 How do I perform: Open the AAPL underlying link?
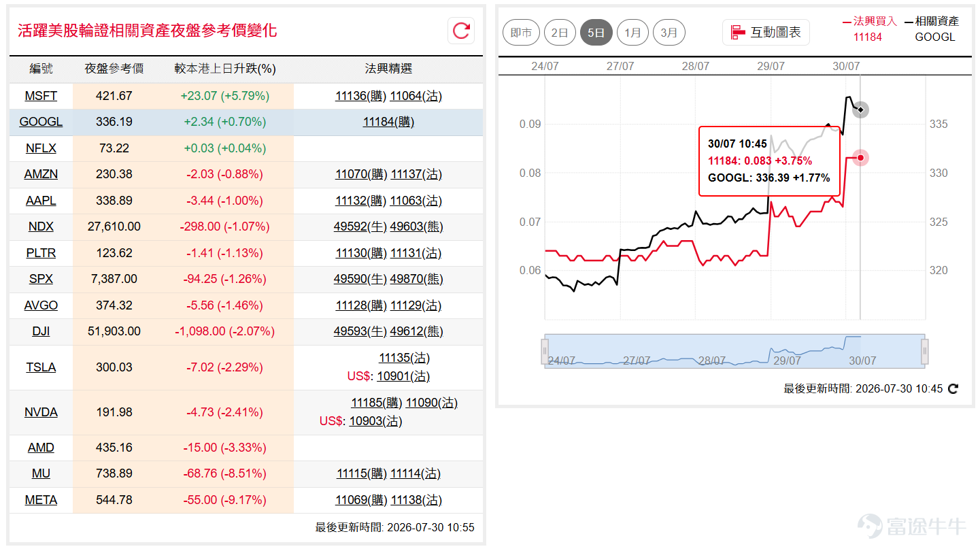coord(41,201)
